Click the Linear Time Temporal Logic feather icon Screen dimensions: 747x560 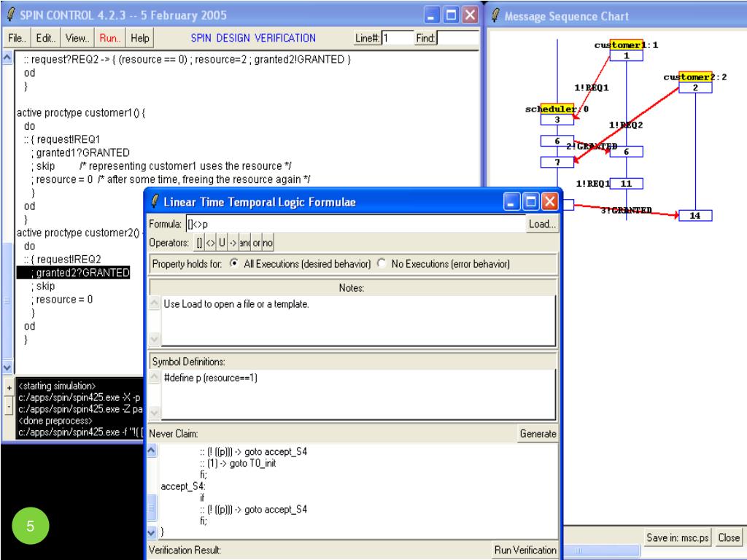coord(155,201)
